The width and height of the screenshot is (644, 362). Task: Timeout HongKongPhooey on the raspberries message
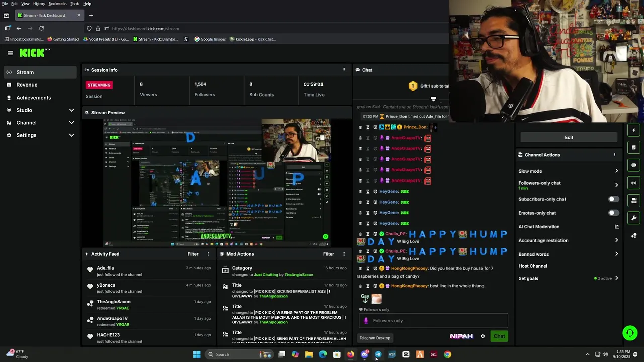click(368, 268)
